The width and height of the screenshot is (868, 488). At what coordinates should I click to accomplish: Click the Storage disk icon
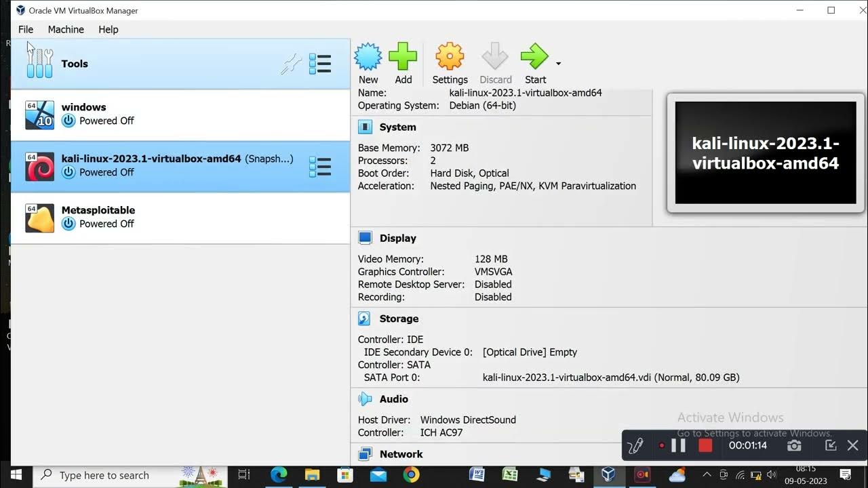click(x=365, y=319)
